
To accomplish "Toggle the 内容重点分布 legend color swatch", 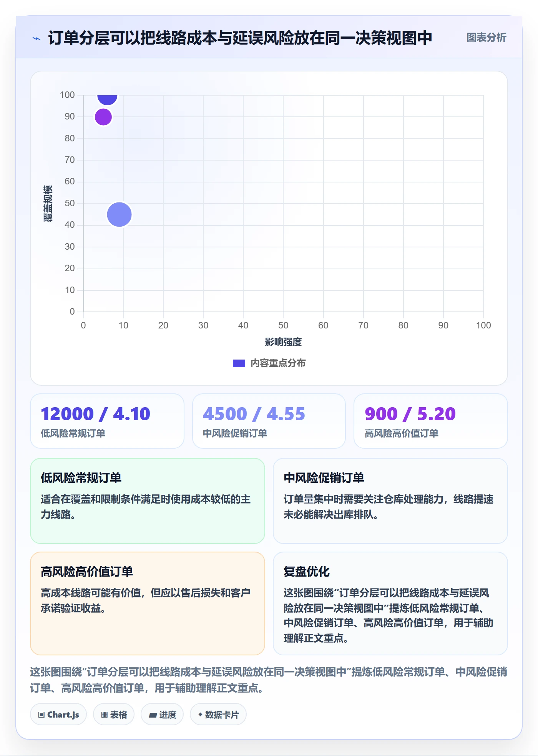I will click(x=239, y=363).
